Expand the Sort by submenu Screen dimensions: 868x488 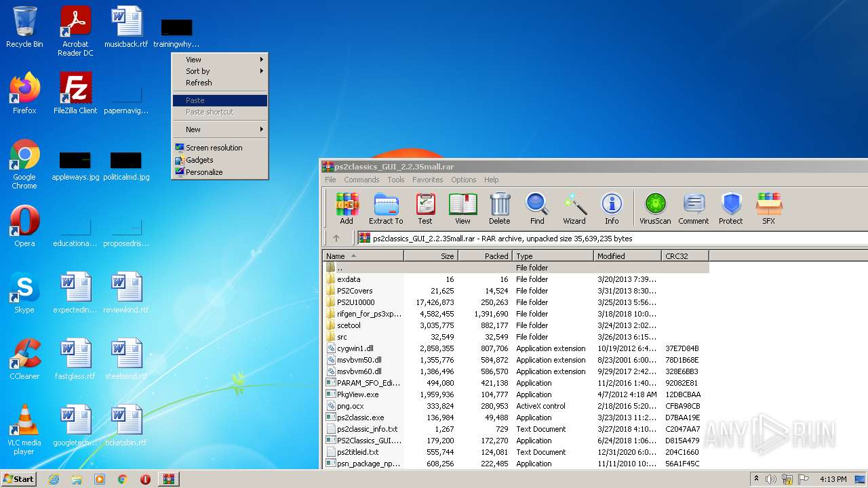click(x=220, y=71)
